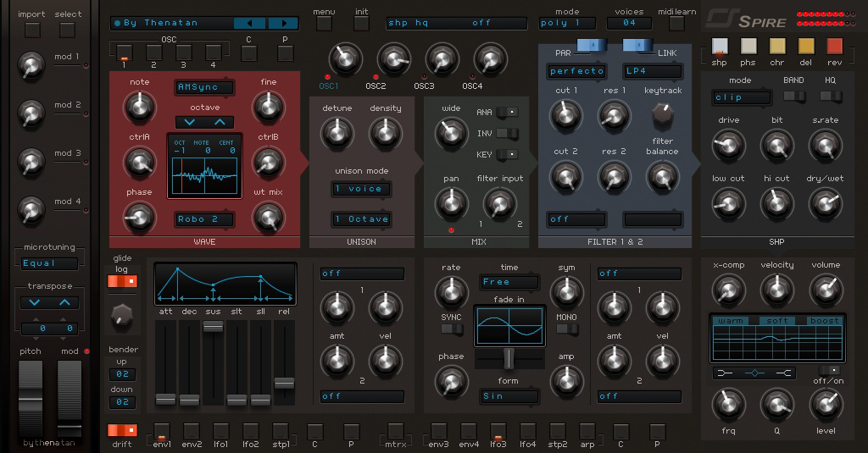Switch to the env2 tab

click(x=192, y=432)
